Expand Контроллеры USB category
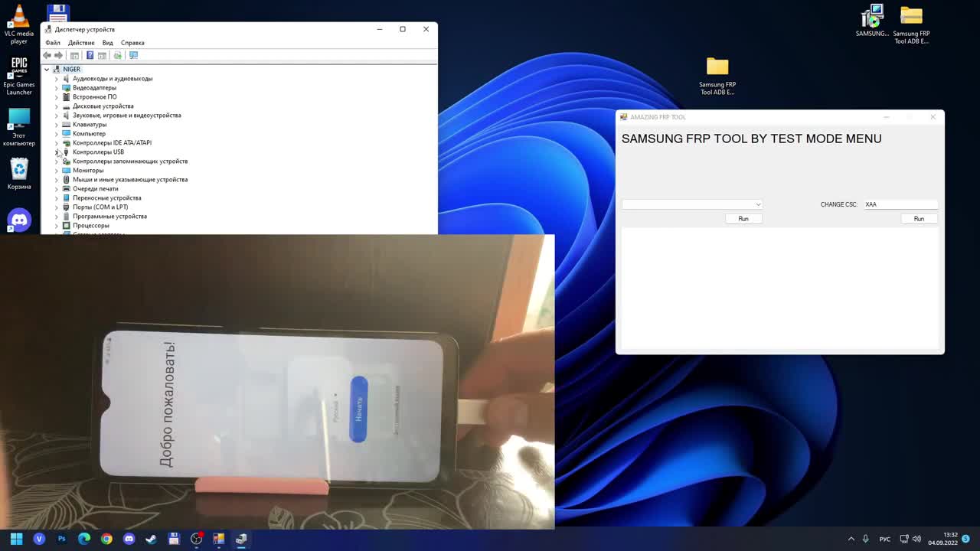Screen dimensions: 980x551 click(56, 152)
